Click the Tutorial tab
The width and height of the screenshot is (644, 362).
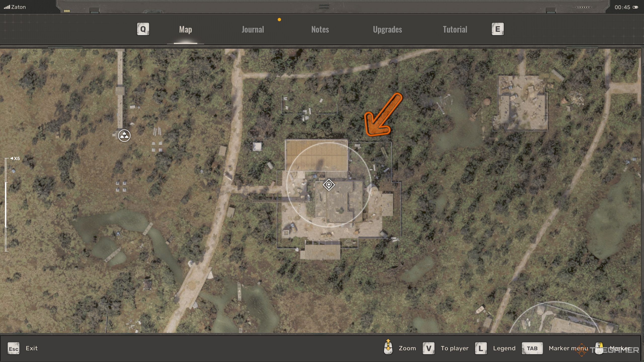(454, 29)
